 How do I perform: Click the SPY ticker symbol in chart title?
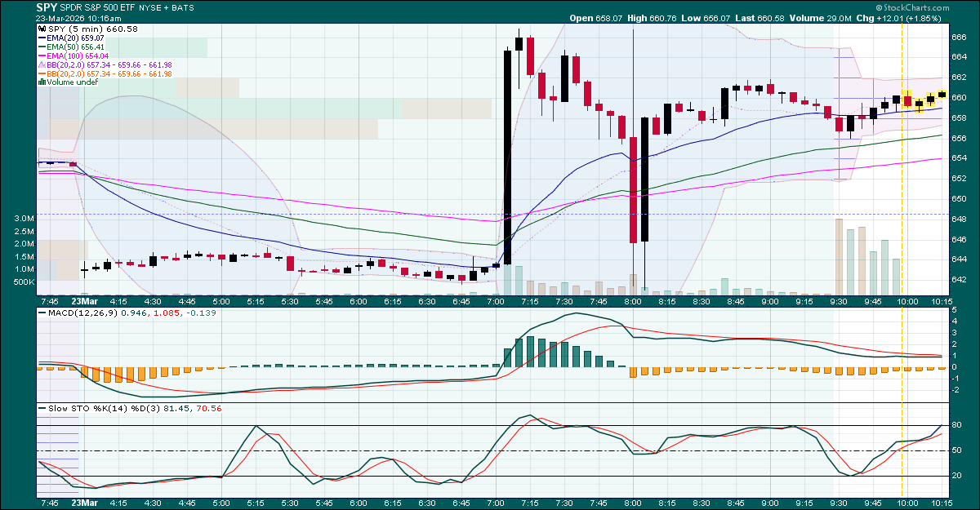[x=47, y=7]
